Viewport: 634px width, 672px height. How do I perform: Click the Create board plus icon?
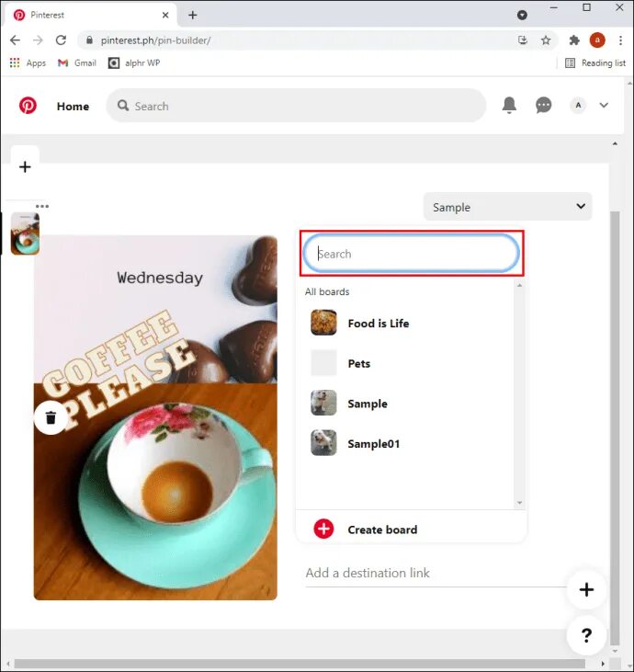(323, 529)
